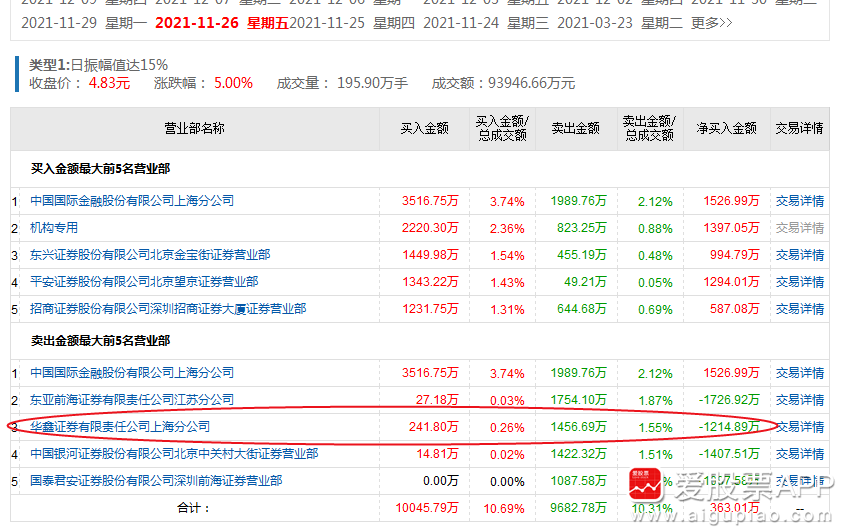841x527 pixels.
Task: Click the 卖出金额/总成交额 column header
Action: pyautogui.click(x=649, y=128)
